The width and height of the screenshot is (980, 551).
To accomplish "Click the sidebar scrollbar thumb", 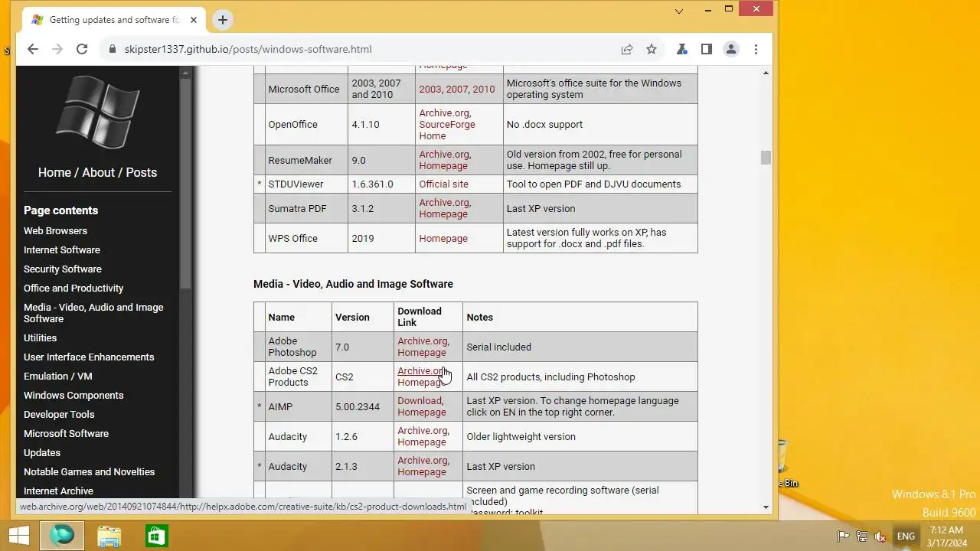I will tap(185, 184).
